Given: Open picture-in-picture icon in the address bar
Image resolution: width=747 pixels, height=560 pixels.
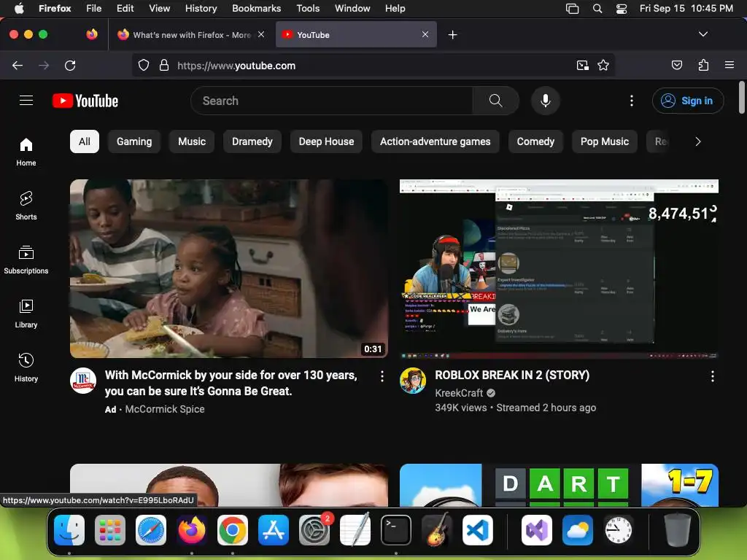Looking at the screenshot, I should (582, 65).
